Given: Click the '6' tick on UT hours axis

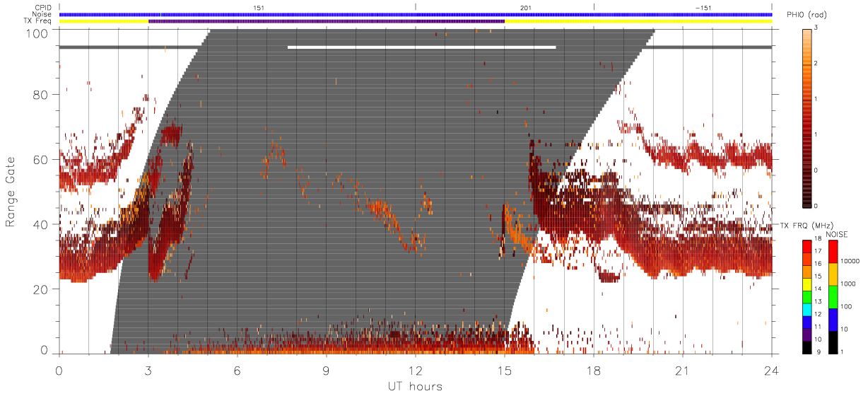Looking at the screenshot, I should pos(237,370).
